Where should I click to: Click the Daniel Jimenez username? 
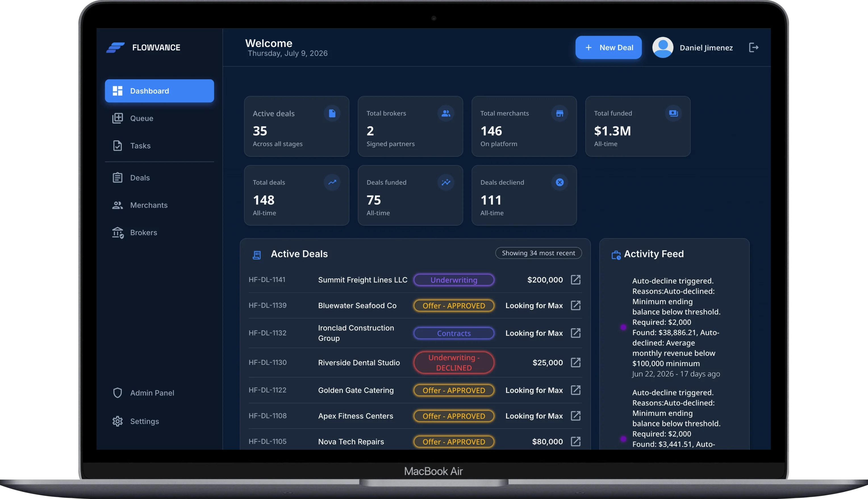pyautogui.click(x=706, y=48)
